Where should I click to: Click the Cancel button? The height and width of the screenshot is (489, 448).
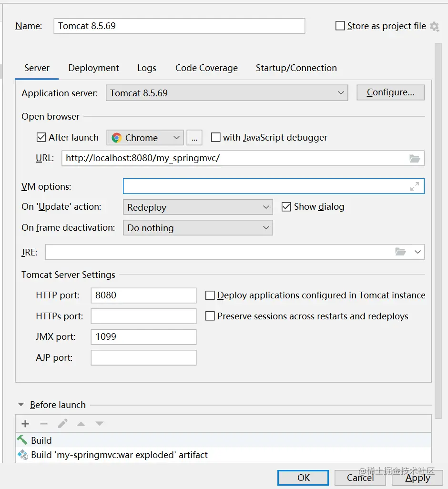360,478
